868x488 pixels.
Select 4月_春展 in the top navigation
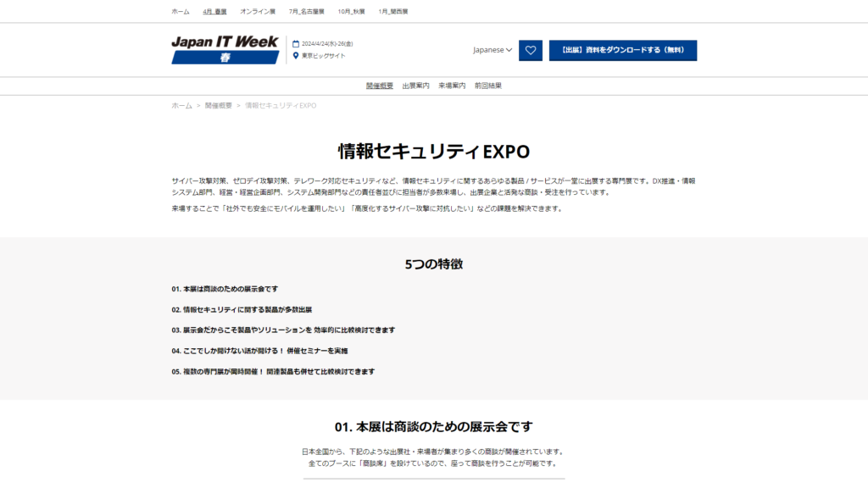pos(214,12)
